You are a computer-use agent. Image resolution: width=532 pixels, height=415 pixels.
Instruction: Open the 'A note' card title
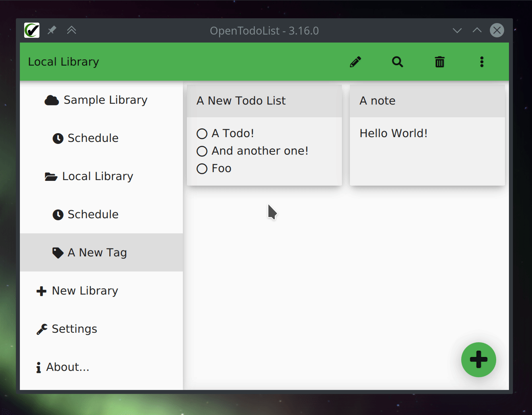tap(377, 101)
